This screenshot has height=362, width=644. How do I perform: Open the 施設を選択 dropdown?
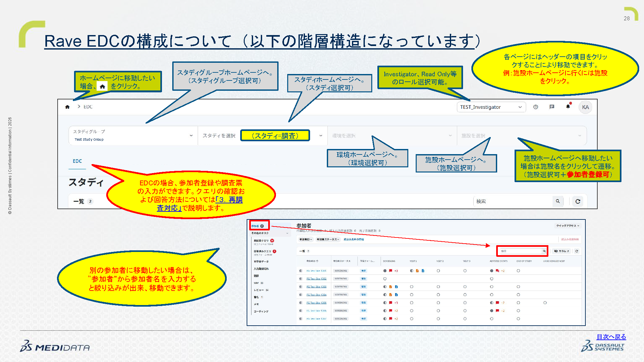tap(522, 135)
